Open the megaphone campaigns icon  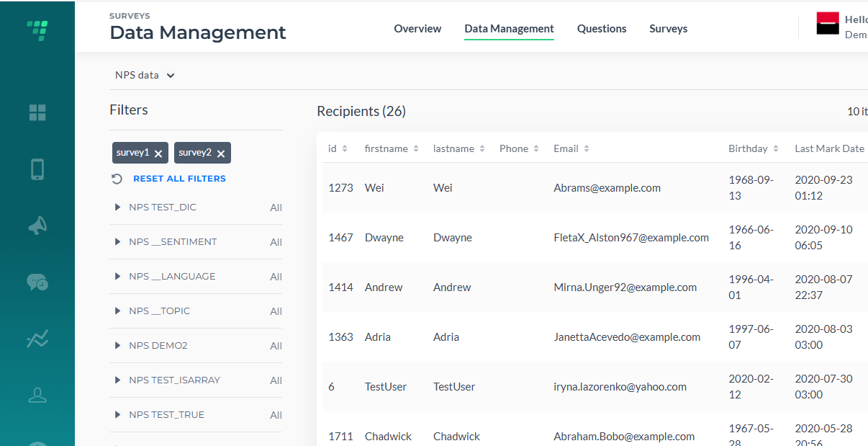pyautogui.click(x=37, y=226)
